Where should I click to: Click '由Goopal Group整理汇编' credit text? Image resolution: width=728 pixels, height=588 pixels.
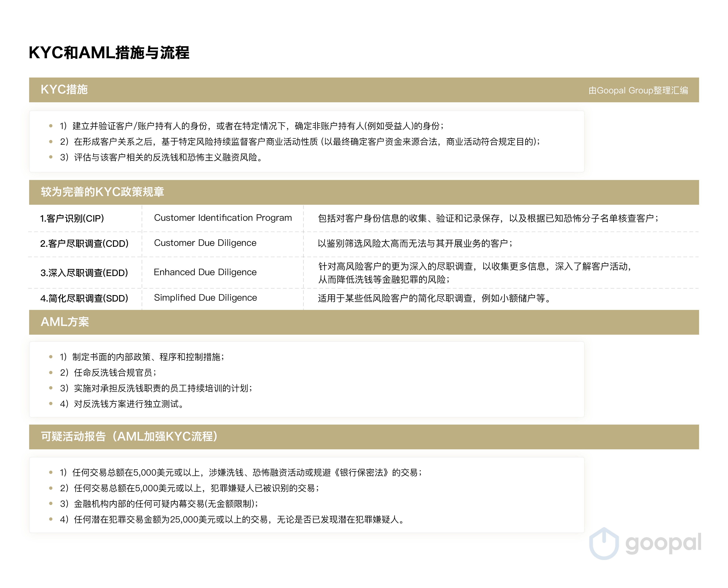(638, 90)
